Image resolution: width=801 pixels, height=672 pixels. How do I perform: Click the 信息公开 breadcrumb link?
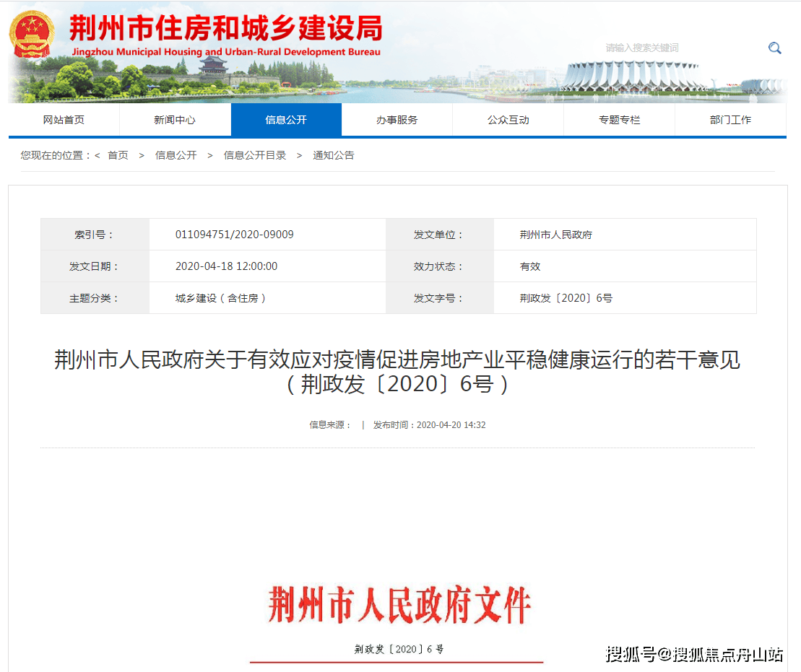176,154
